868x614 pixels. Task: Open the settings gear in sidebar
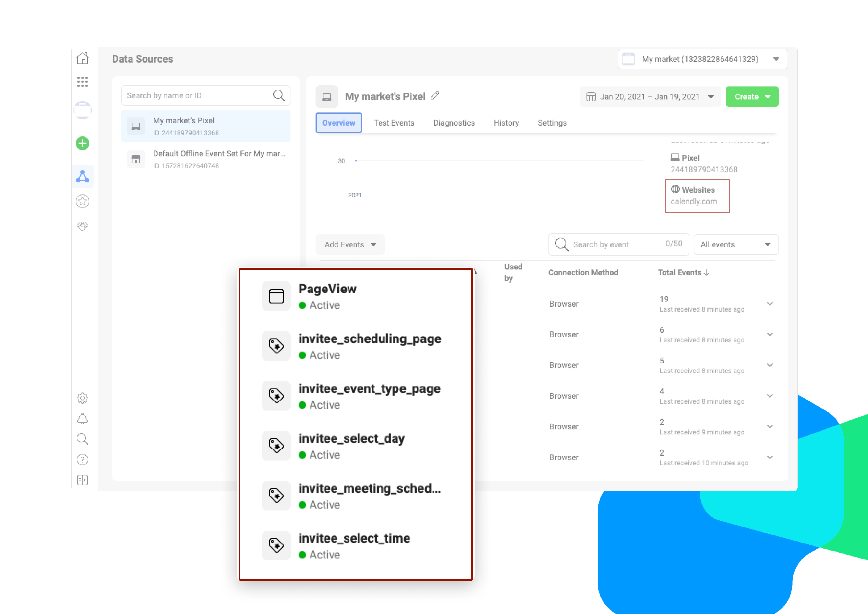point(82,398)
